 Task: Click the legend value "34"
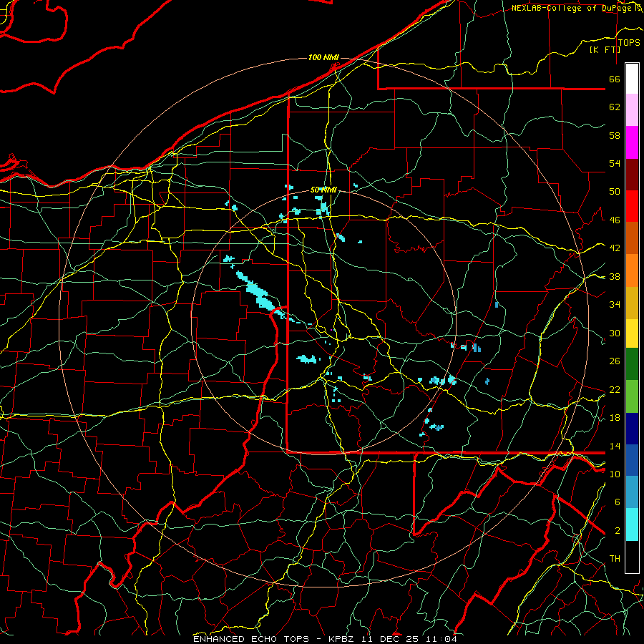615,305
